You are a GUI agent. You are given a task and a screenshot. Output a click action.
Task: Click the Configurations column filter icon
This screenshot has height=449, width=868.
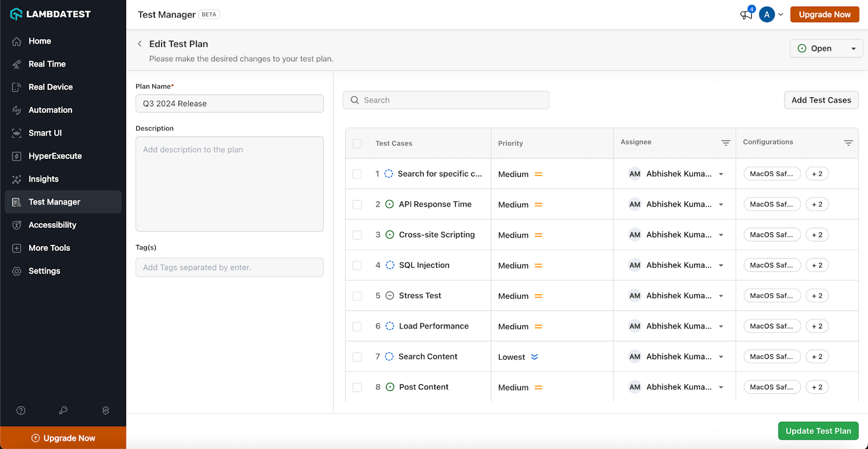pyautogui.click(x=848, y=143)
